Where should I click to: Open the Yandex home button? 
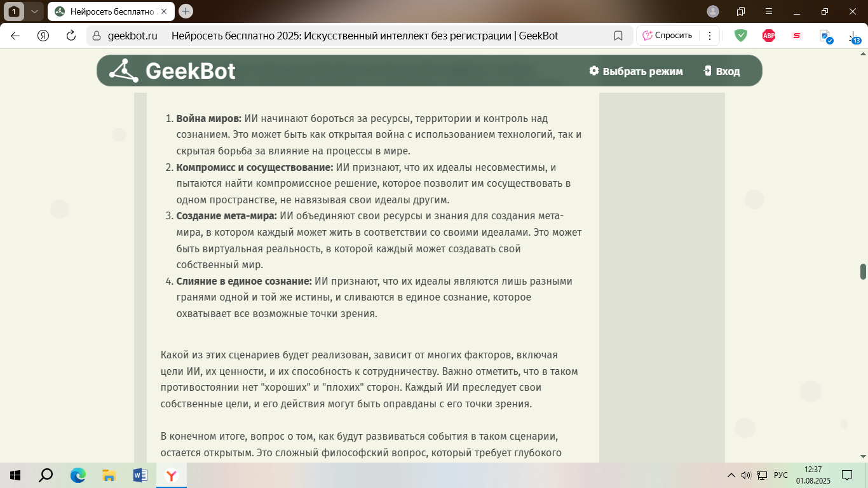[43, 36]
